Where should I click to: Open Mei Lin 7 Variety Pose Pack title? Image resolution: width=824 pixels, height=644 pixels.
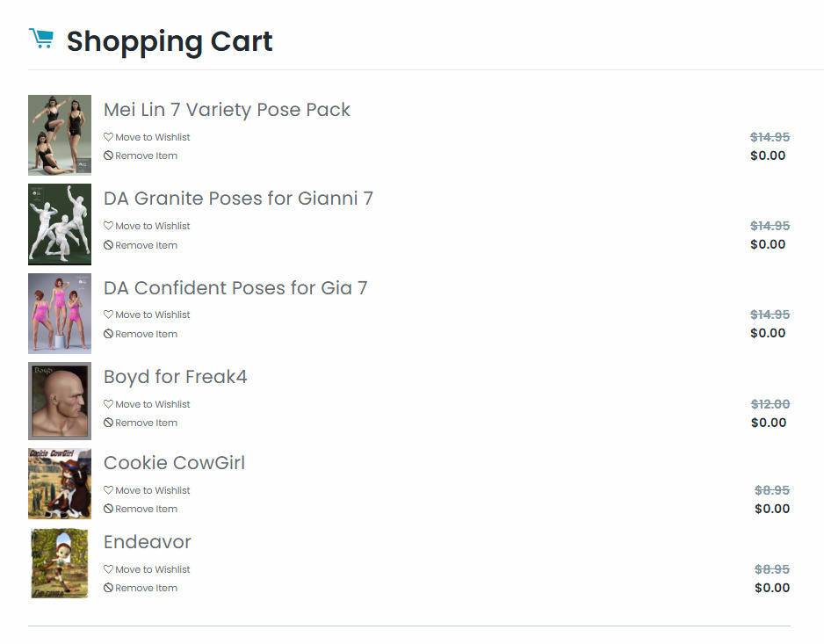(x=227, y=110)
